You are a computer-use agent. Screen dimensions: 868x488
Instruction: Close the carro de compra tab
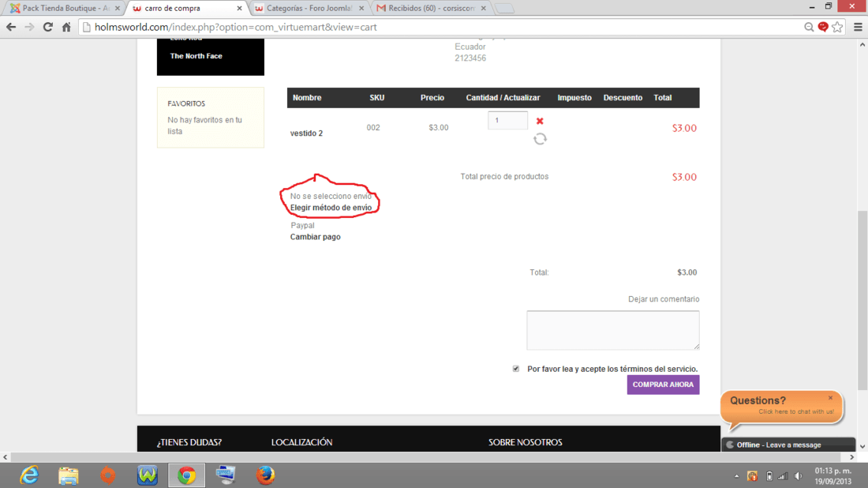coord(239,9)
